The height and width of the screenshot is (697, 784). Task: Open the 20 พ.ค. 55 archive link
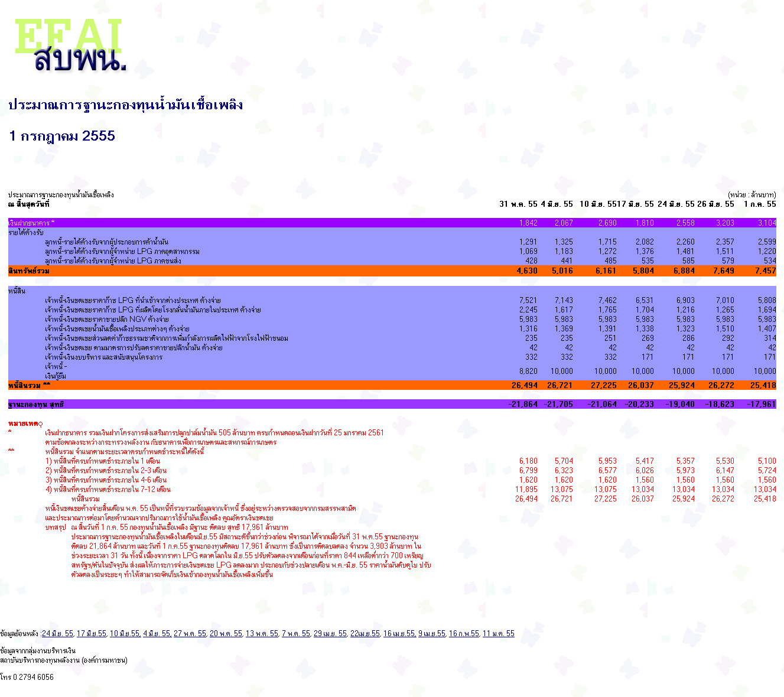point(226,634)
